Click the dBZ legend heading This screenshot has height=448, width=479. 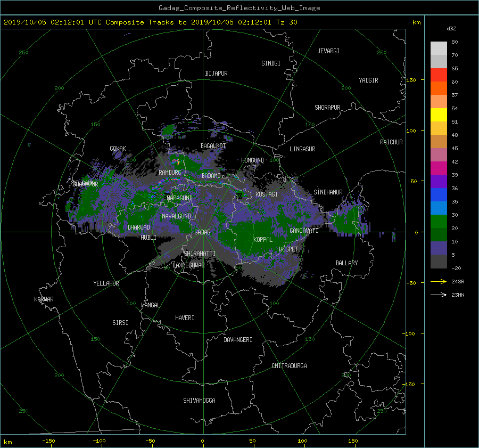pyautogui.click(x=451, y=28)
